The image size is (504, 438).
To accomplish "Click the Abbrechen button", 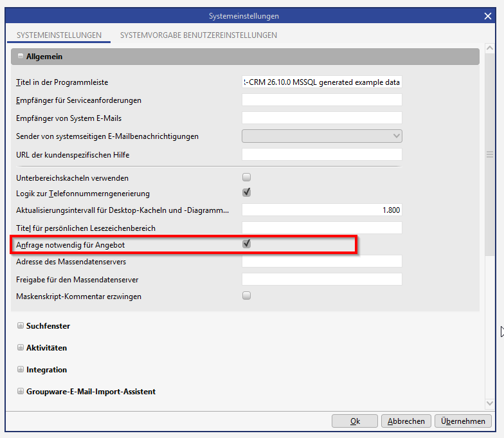I will point(406,421).
